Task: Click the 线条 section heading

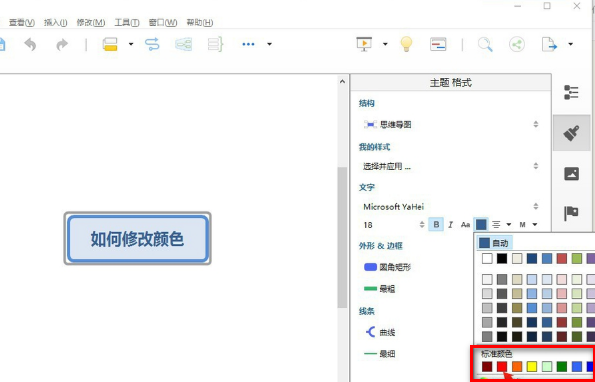Action: pyautogui.click(x=367, y=311)
